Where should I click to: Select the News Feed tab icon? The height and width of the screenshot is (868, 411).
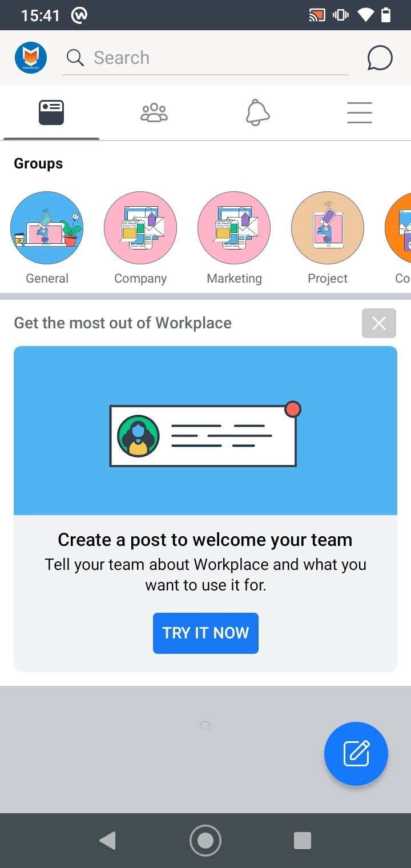[x=51, y=112]
